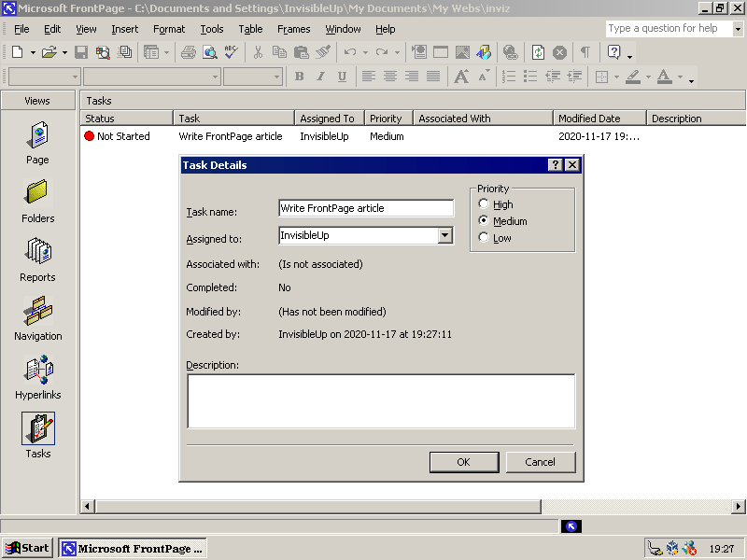This screenshot has width=747, height=560.
Task: Click the Type a question for help box
Action: pyautogui.click(x=669, y=29)
